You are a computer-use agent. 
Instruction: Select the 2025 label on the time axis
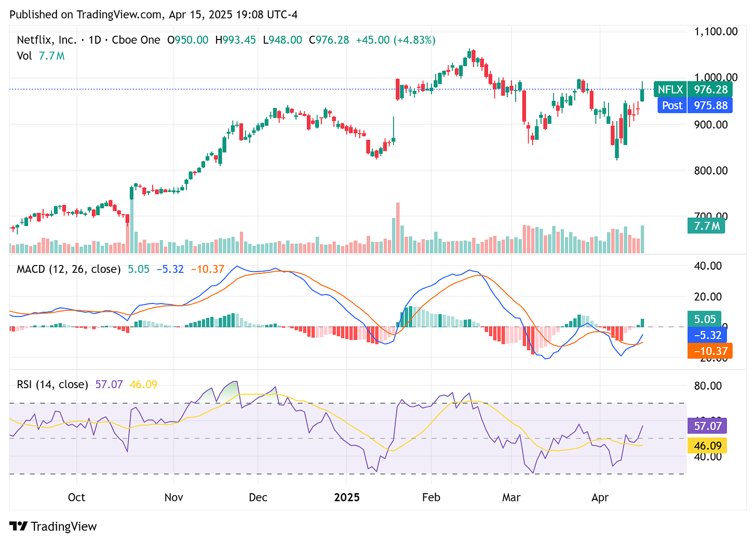[x=347, y=497]
